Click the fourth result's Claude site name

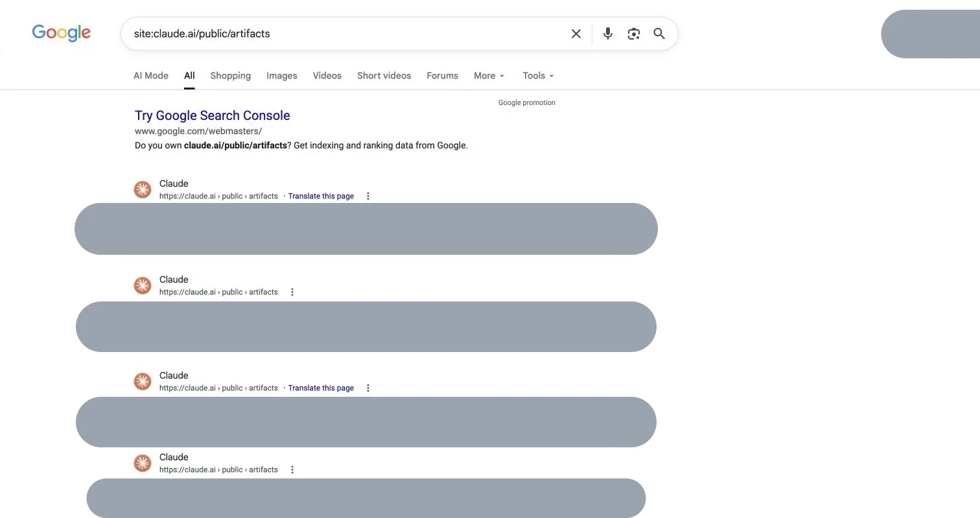pyautogui.click(x=174, y=457)
